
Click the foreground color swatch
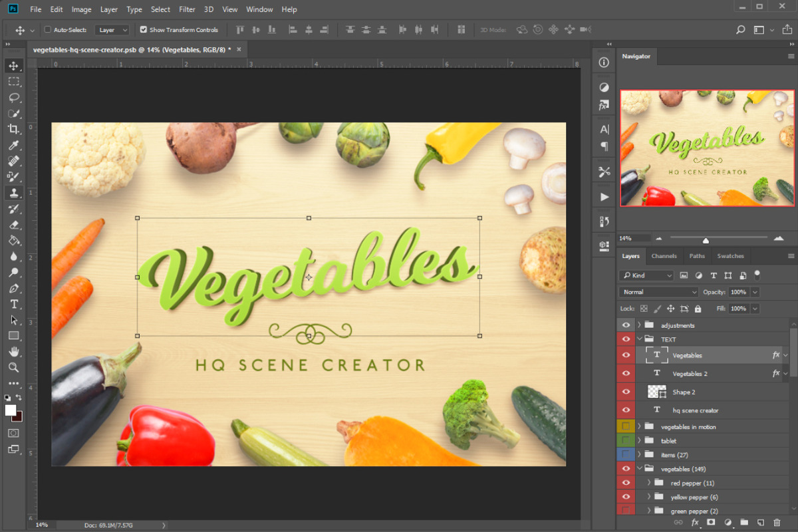pyautogui.click(x=11, y=410)
